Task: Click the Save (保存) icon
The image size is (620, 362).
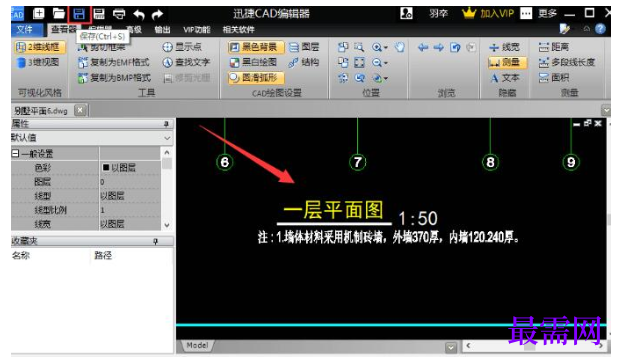Action: click(x=79, y=14)
